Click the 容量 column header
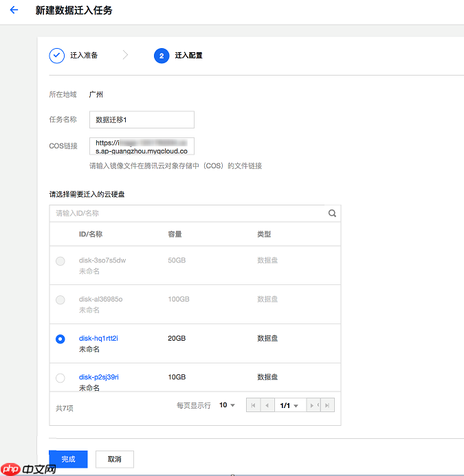 [175, 234]
